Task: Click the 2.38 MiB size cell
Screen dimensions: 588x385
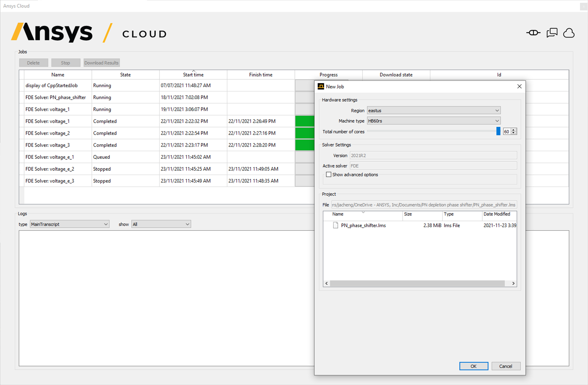Action: [x=432, y=225]
